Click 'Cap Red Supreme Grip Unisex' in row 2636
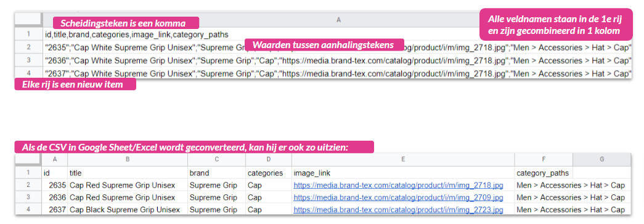This screenshot has width=644, height=224. [x=128, y=197]
